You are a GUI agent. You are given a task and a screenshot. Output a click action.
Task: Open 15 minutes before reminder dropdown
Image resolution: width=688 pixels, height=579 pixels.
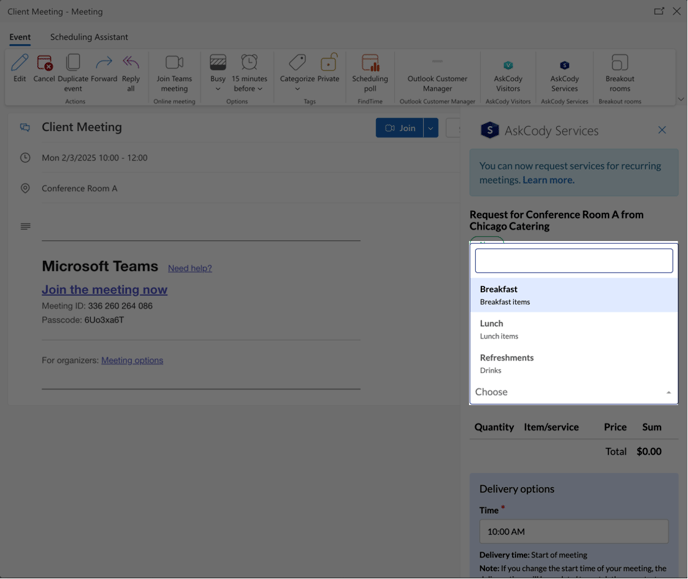tap(249, 73)
